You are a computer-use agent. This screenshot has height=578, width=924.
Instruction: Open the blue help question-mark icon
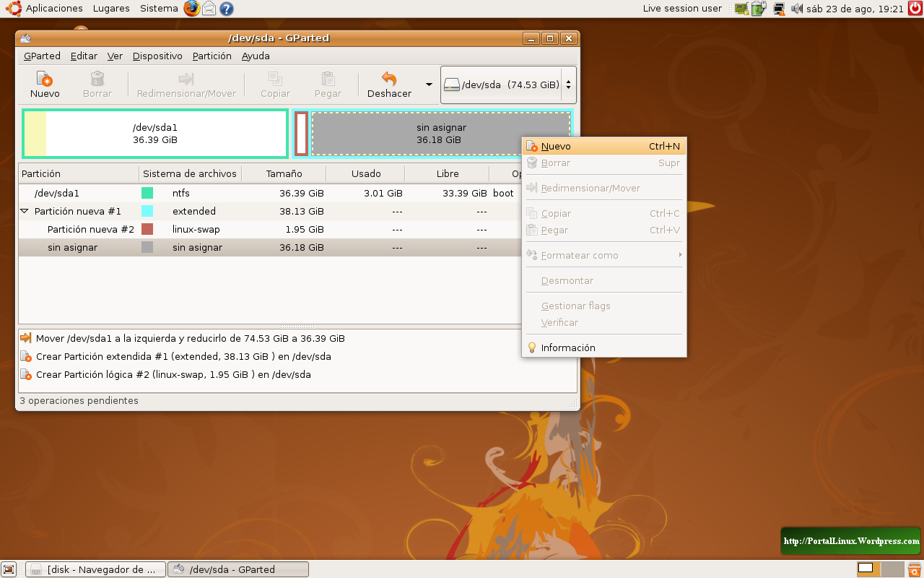click(227, 9)
